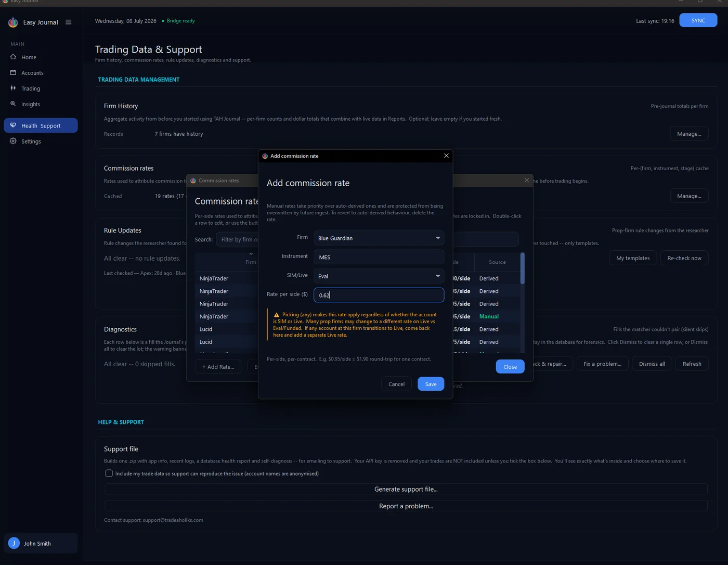Screen dimensions: 728x565
Task: Click the Bridge ready status
Action: [x=178, y=21]
